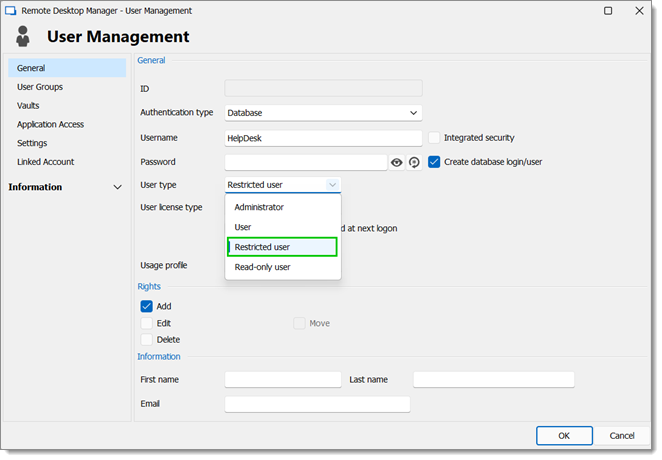The width and height of the screenshot is (662, 460).
Task: Go to Application Access page
Action: (67, 124)
